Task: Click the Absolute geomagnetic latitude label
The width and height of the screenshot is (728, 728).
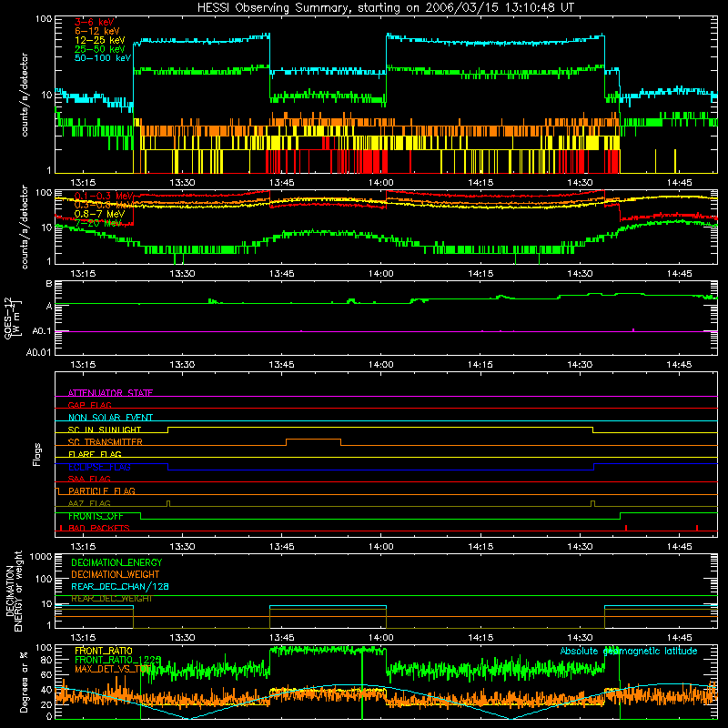Action: 629,651
